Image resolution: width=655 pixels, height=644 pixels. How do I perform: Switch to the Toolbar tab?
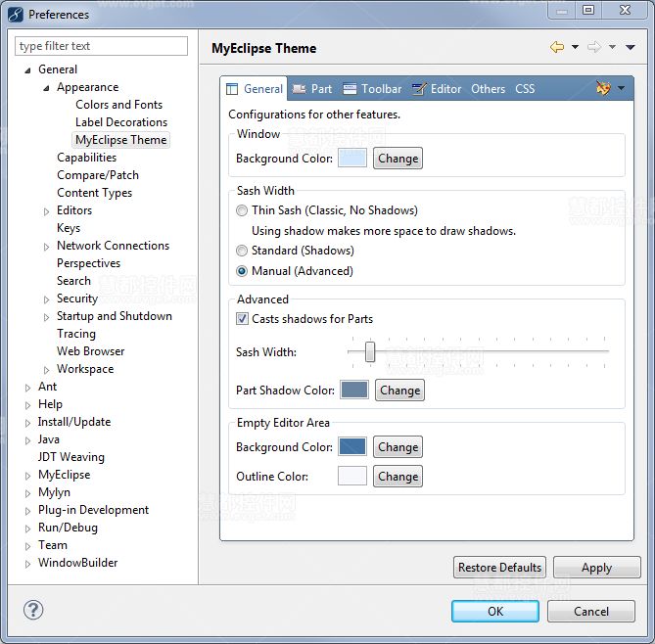[372, 88]
